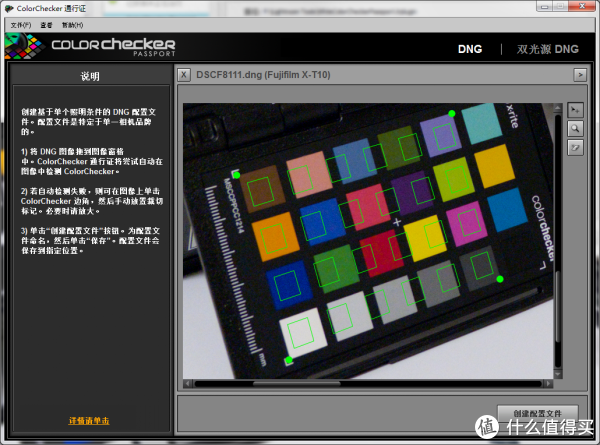The width and height of the screenshot is (600, 445).
Task: Click the image horizontal scrollbar thumb
Action: (x=297, y=383)
